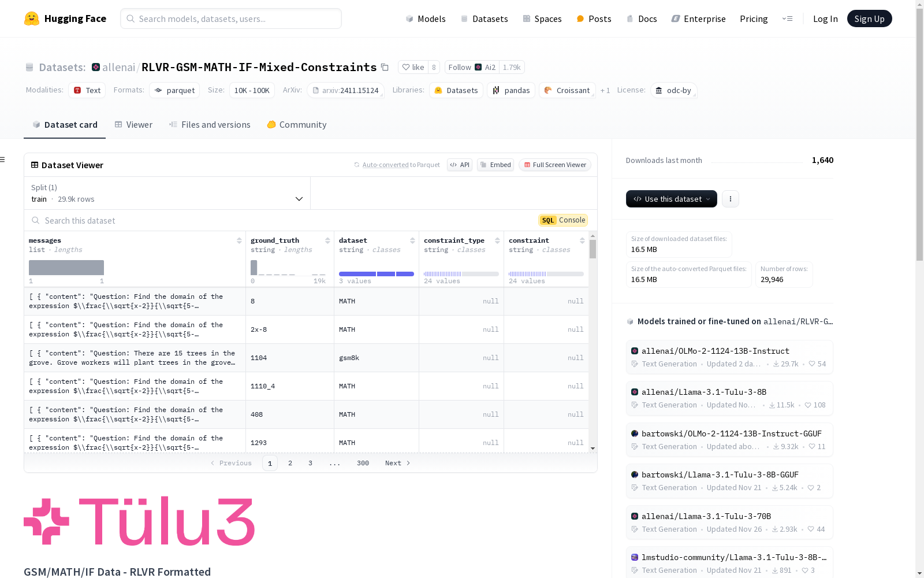This screenshot has height=578, width=924.
Task: Select the 10K - 100K size tag
Action: [x=252, y=90]
